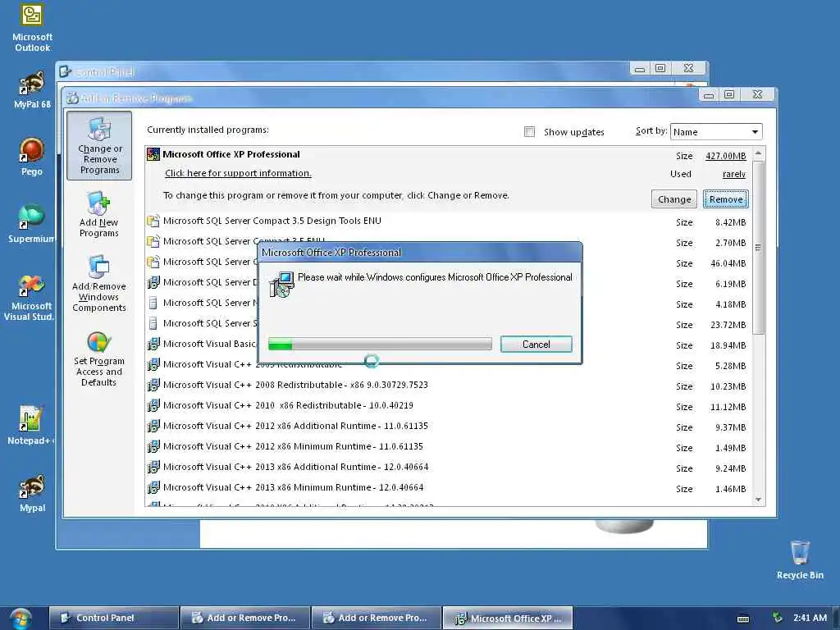
Task: Switch to second Add or Remove Pro... taskbar button
Action: click(376, 618)
